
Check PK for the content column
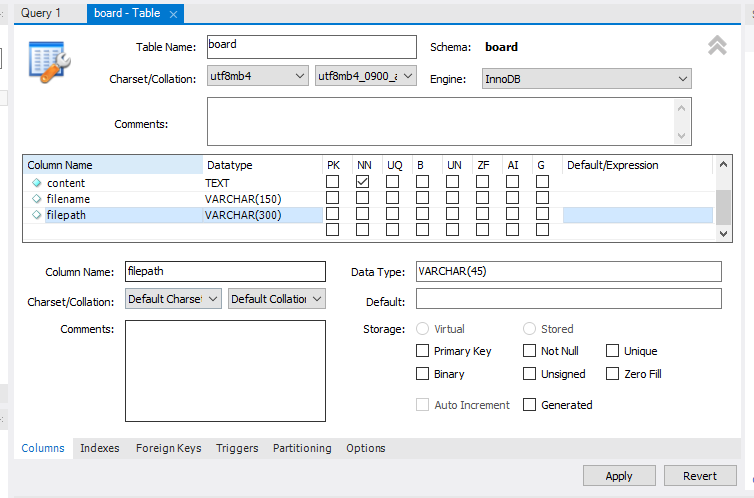(x=332, y=182)
